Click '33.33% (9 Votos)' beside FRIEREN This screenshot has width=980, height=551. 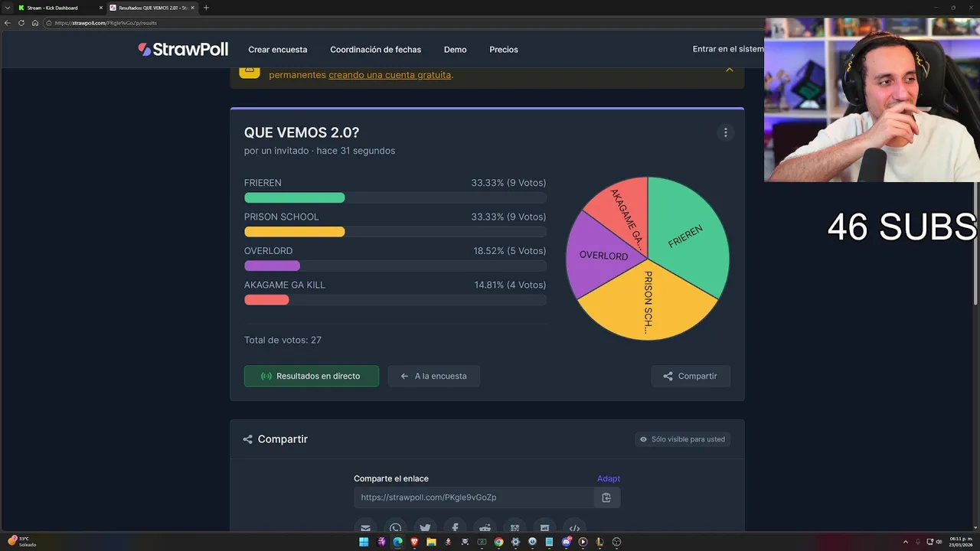[508, 183]
